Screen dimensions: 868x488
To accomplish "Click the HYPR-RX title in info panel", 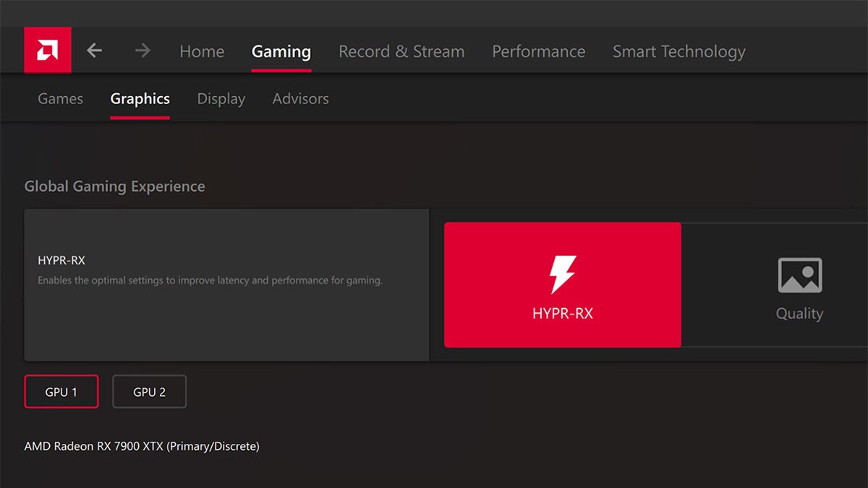I will 61,260.
